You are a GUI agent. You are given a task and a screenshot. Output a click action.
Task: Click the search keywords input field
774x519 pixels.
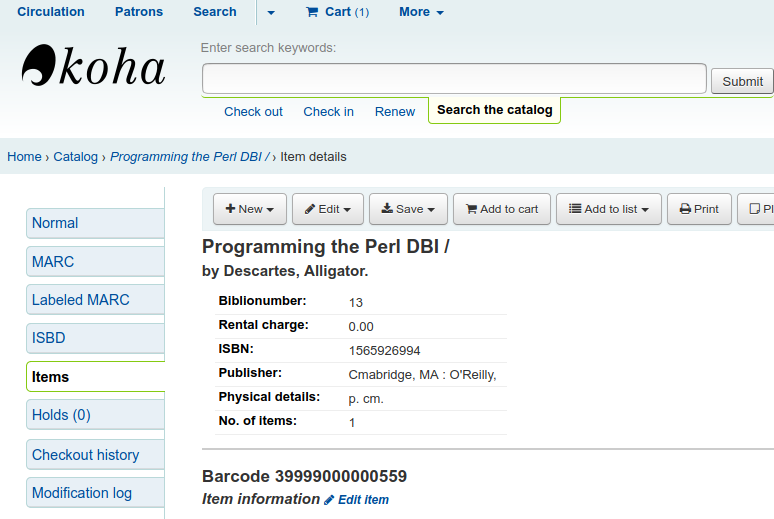[454, 79]
